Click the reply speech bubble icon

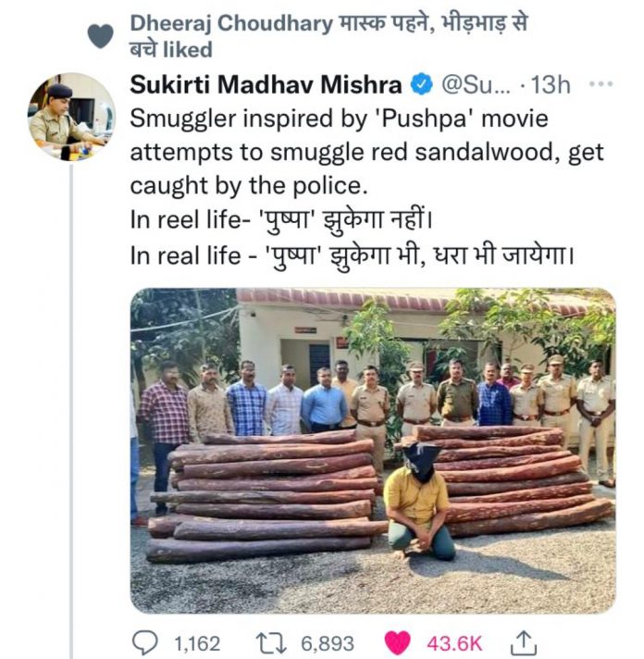point(146,641)
